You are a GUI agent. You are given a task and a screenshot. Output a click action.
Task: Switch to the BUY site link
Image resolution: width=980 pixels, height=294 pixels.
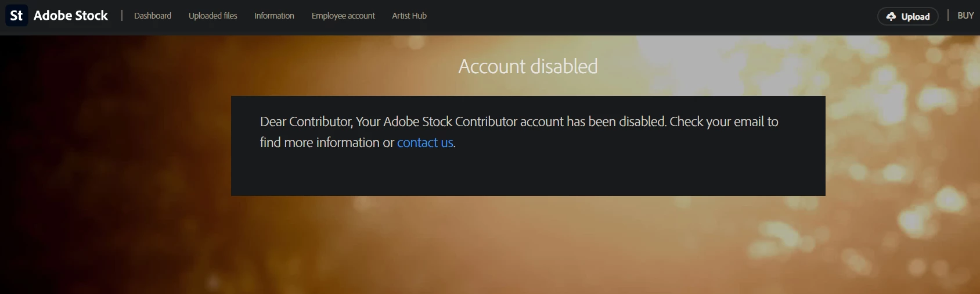coord(965,16)
